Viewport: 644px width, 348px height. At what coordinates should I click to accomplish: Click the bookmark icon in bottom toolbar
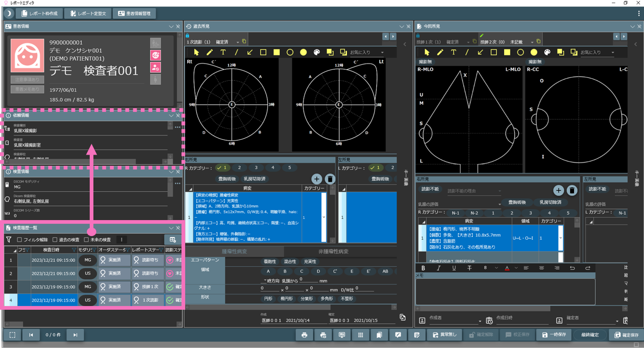point(380,335)
